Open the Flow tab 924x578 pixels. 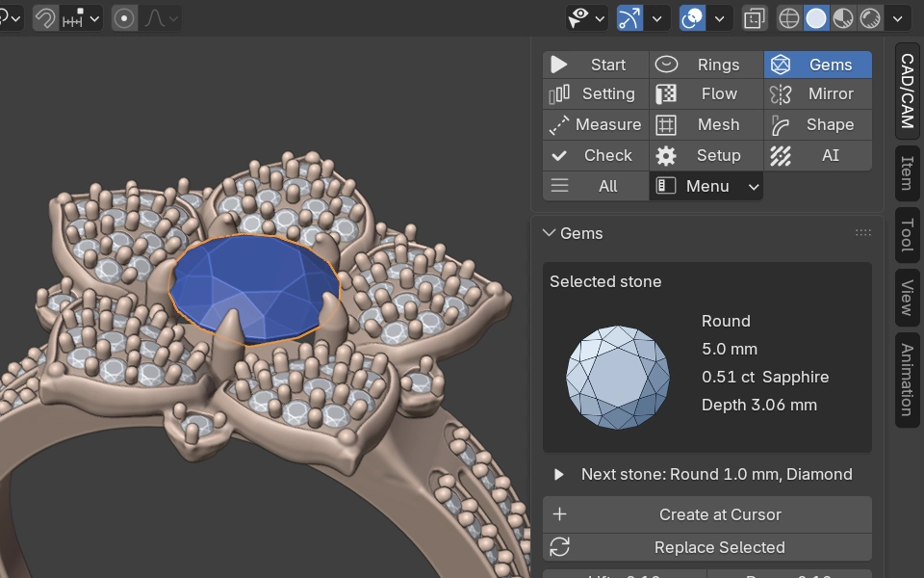(706, 93)
